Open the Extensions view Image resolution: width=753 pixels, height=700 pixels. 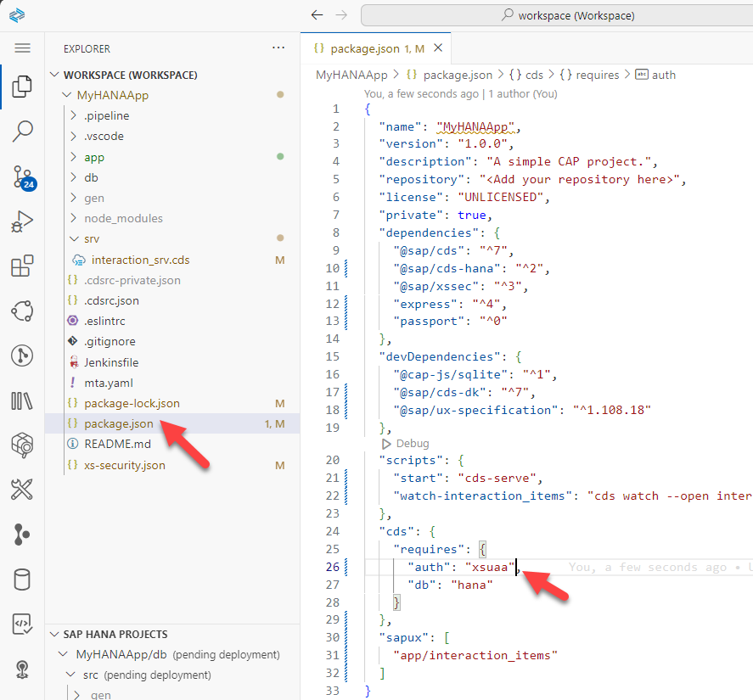[23, 265]
